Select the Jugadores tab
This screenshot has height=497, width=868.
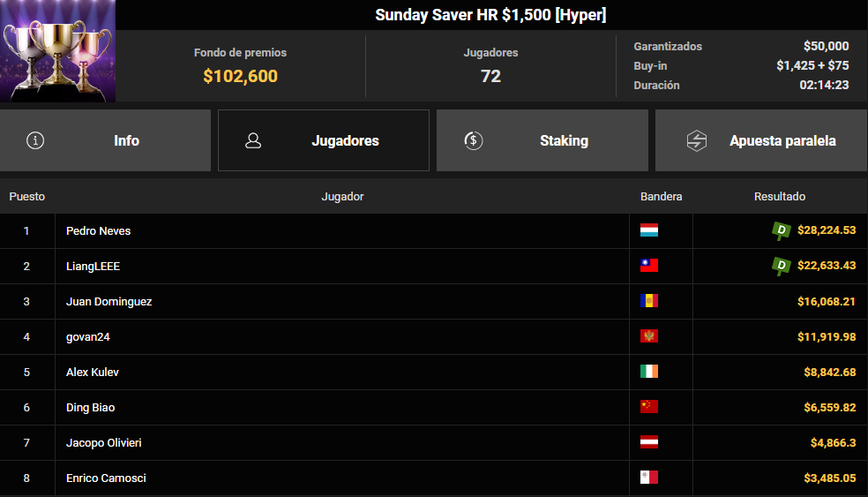coord(345,140)
